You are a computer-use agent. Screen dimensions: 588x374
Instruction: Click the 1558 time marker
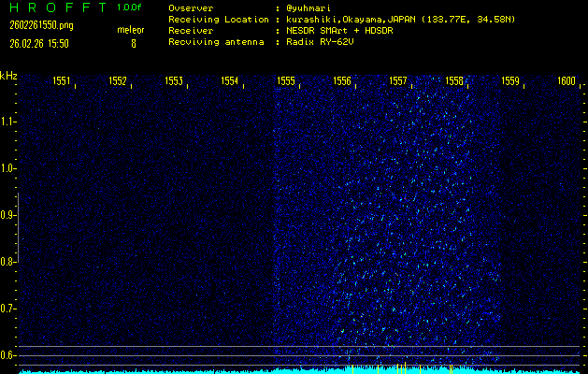(454, 81)
